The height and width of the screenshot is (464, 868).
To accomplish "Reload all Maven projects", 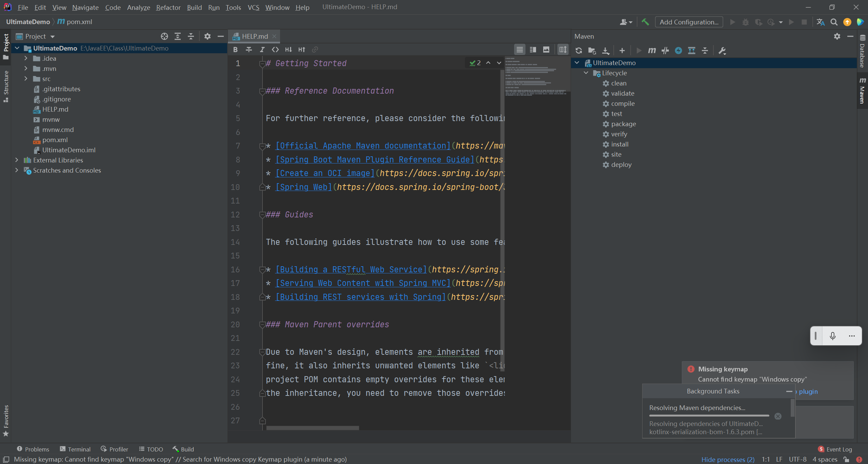I will [x=579, y=51].
